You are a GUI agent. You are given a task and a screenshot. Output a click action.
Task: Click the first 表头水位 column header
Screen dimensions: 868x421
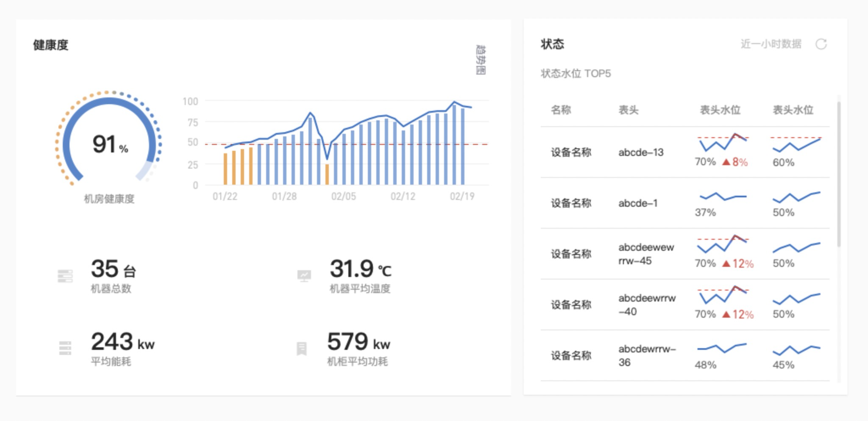720,110
